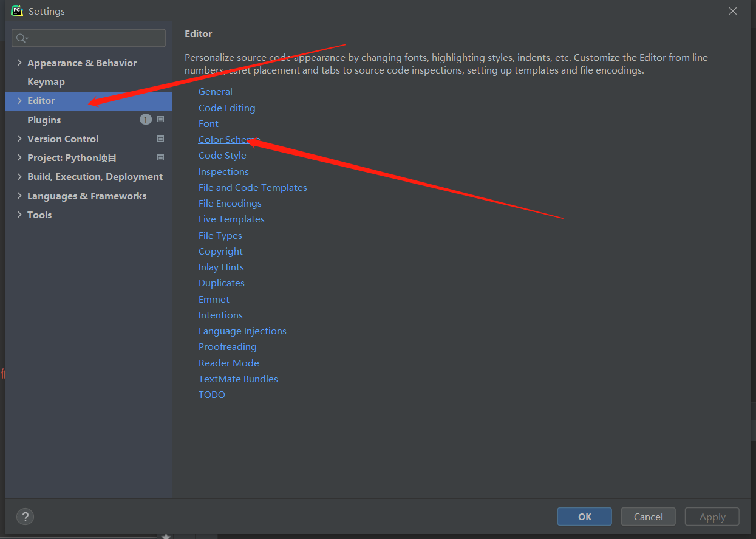Open the Intentions link

click(220, 315)
